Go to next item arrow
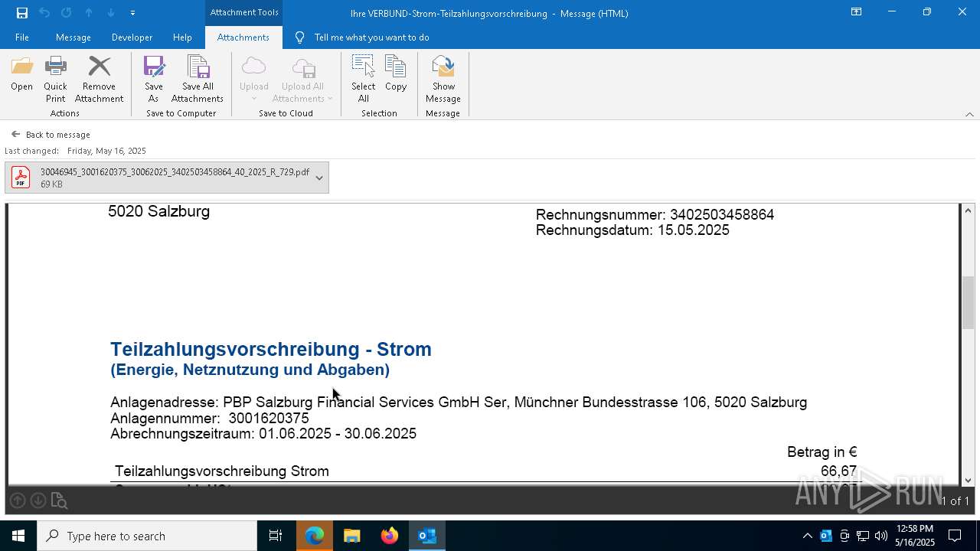Screen dimensions: 980x551 point(111,13)
